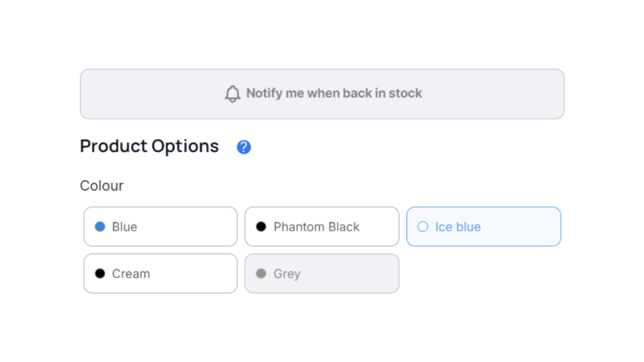This screenshot has height=362, width=644.
Task: Click the Blue text label
Action: point(124,227)
